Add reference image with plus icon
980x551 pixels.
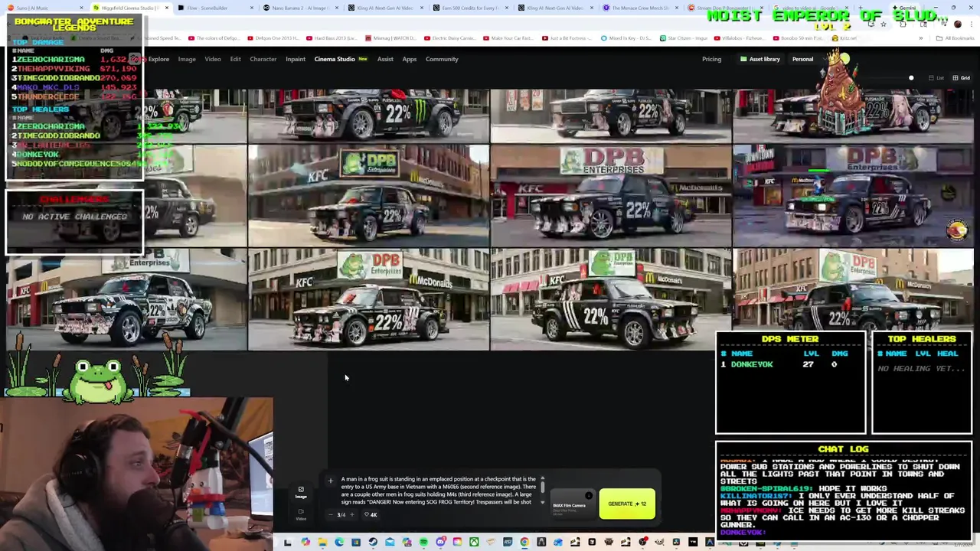click(x=330, y=481)
